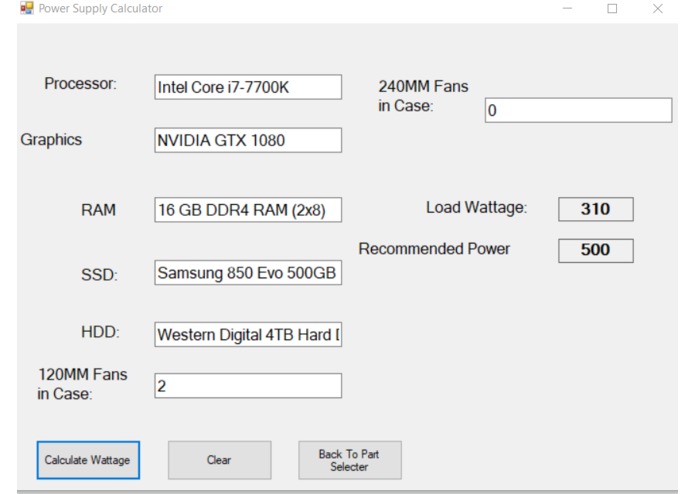This screenshot has height=494, width=695.
Task: Close the Power Supply Calculator window
Action: point(658,8)
